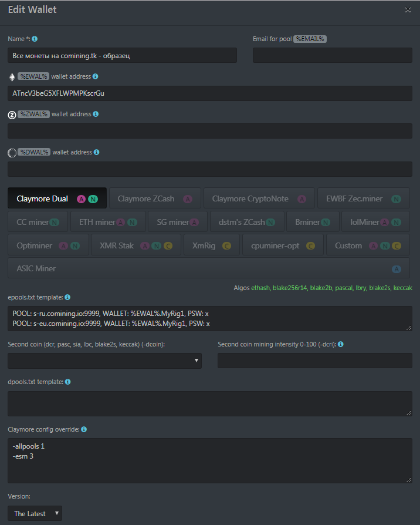The image size is (420, 525).
Task: Click the %ZWAL% variable tag
Action: click(x=34, y=114)
